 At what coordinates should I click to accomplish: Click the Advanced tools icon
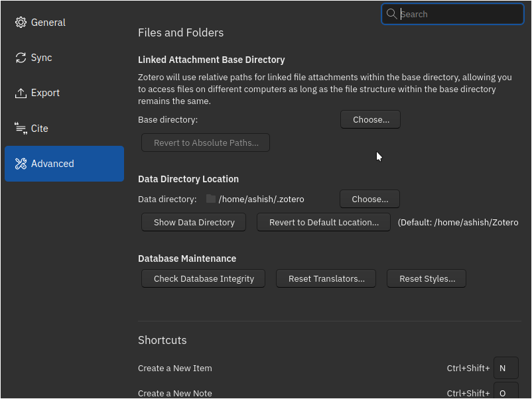click(x=21, y=164)
